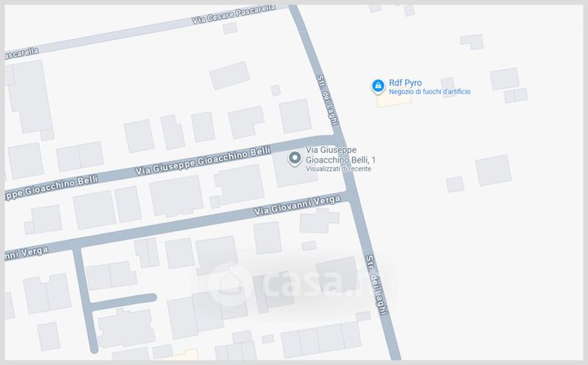The height and width of the screenshot is (365, 588).
Task: Click the gray location pin marker
Action: pyautogui.click(x=295, y=158)
